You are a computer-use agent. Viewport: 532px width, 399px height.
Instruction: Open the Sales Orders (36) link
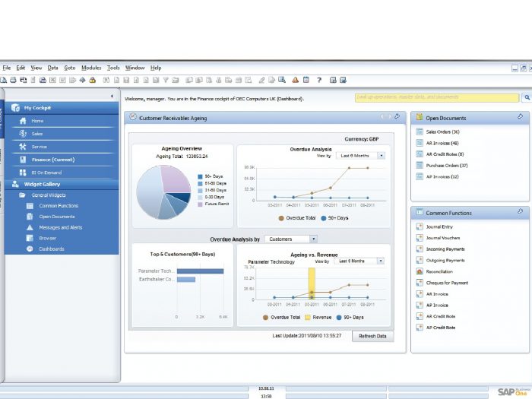coord(443,132)
